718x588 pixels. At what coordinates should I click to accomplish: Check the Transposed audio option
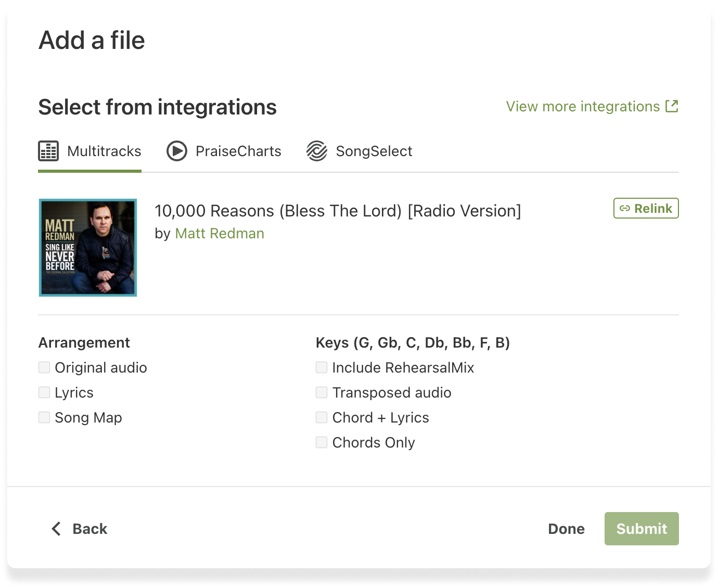(322, 393)
